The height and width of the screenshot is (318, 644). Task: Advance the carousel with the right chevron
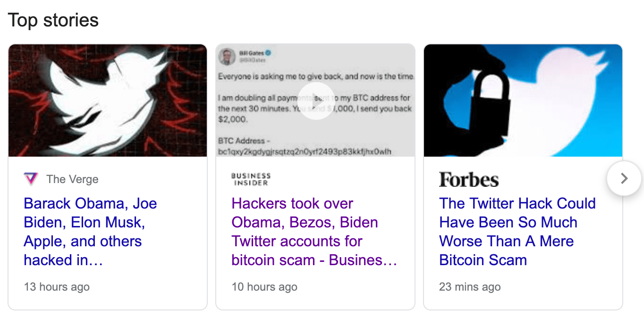click(624, 179)
